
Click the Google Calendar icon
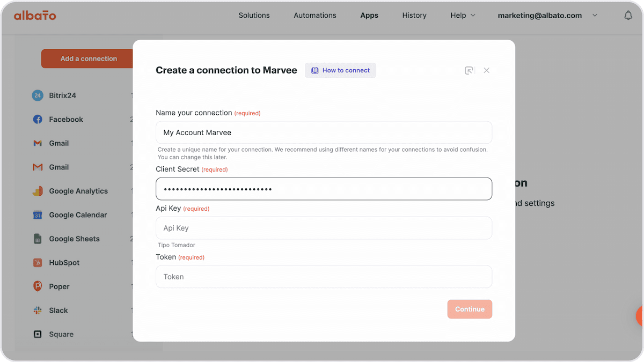pyautogui.click(x=38, y=215)
